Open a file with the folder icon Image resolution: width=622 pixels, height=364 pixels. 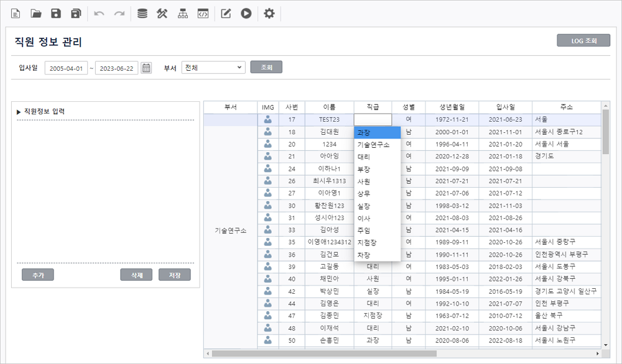pyautogui.click(x=36, y=14)
